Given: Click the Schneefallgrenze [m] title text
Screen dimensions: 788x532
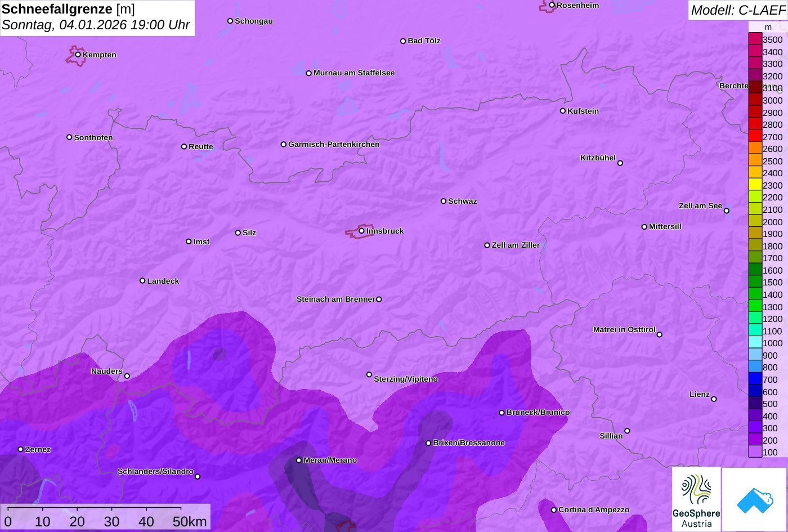Looking at the screenshot, I should tap(68, 9).
